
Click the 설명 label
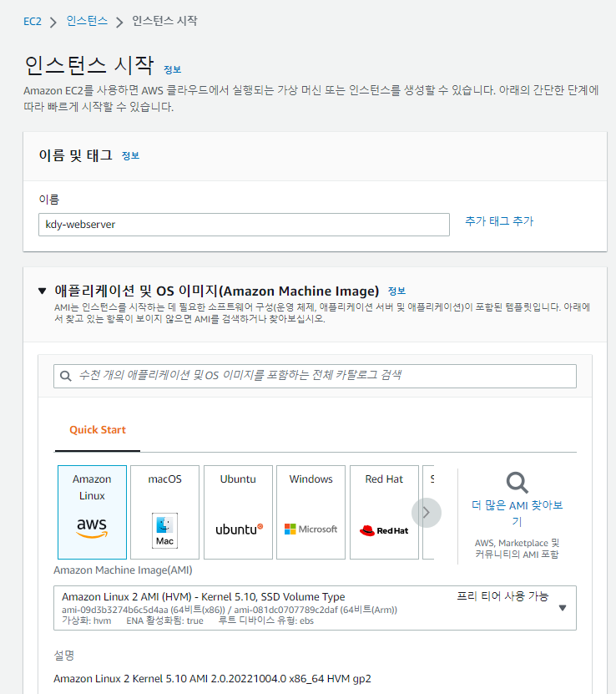(x=64, y=655)
